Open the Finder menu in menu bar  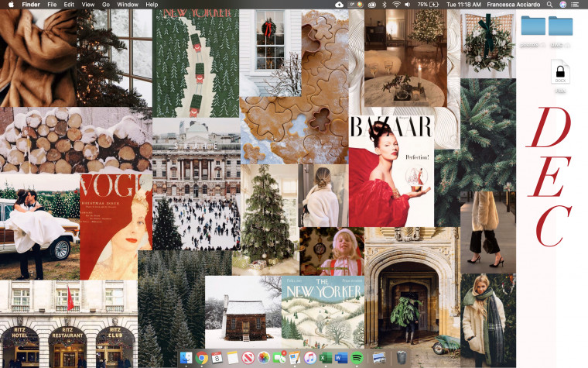coord(31,5)
